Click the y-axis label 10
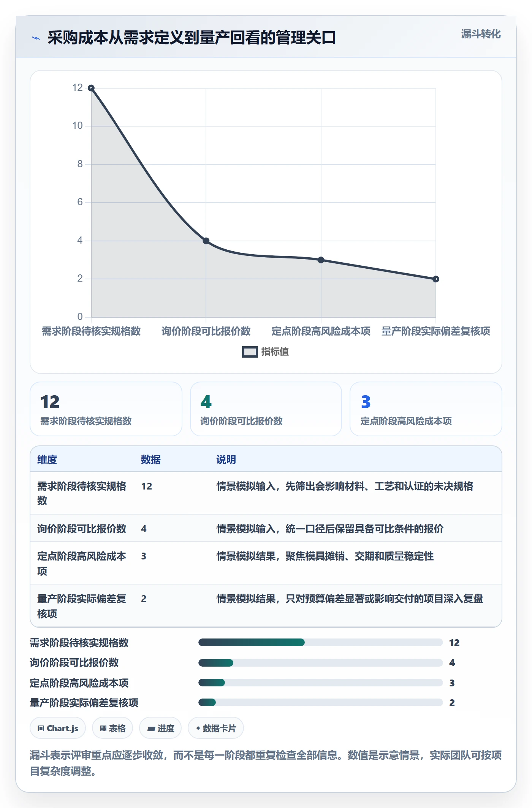Viewport: 532px width, 808px height. (78, 126)
